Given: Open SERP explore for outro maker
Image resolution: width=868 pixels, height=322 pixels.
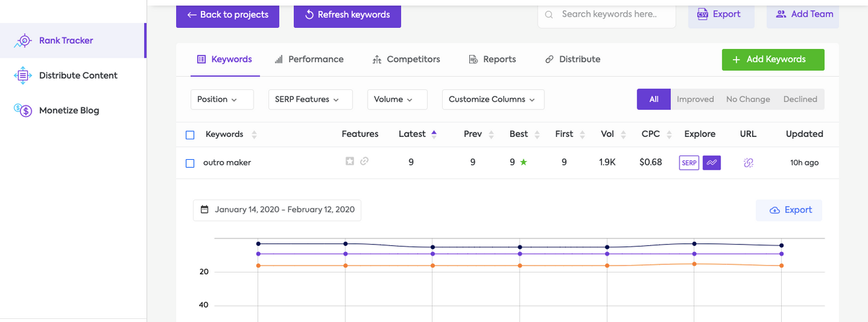Looking at the screenshot, I should click(689, 163).
